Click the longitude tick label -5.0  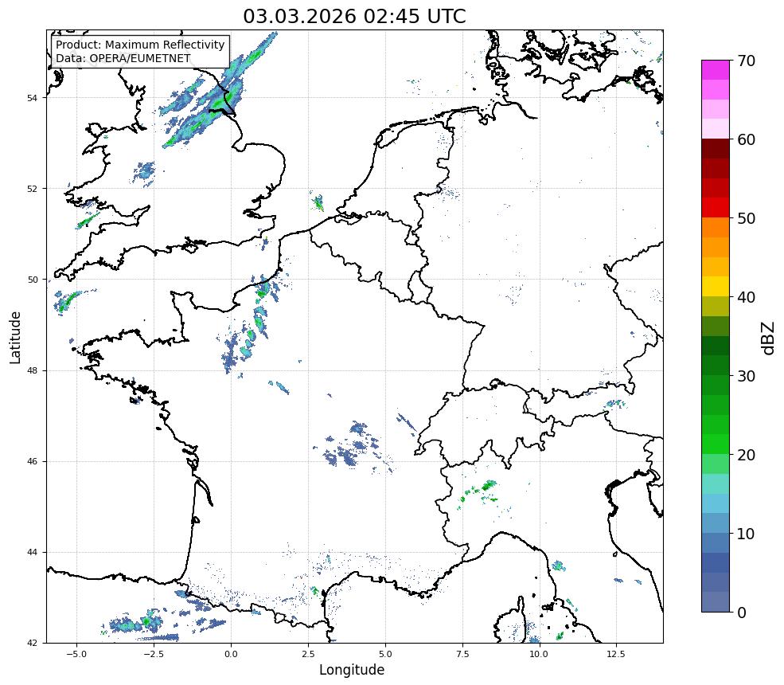(76, 654)
